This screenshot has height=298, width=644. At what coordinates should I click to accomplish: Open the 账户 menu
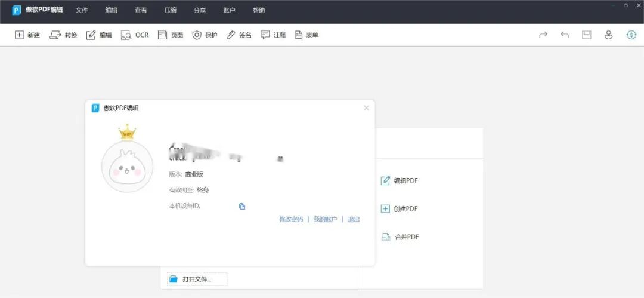tap(229, 10)
